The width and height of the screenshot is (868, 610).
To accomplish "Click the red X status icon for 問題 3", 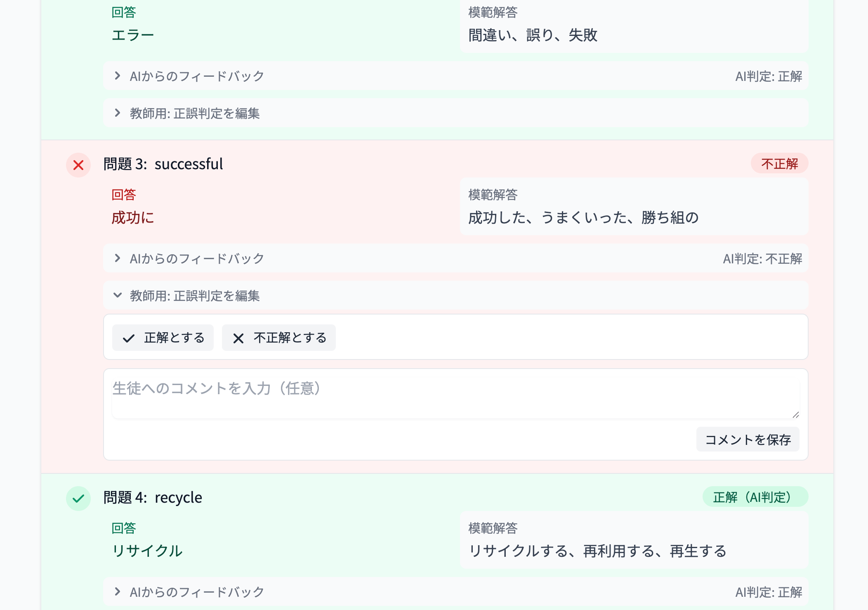I will [78, 165].
